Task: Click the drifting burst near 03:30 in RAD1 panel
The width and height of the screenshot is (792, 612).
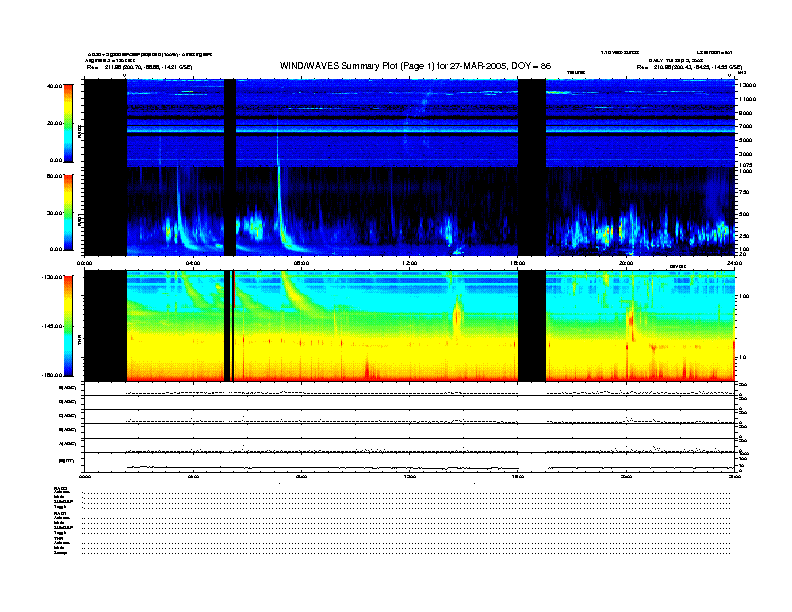Action: coord(178,212)
